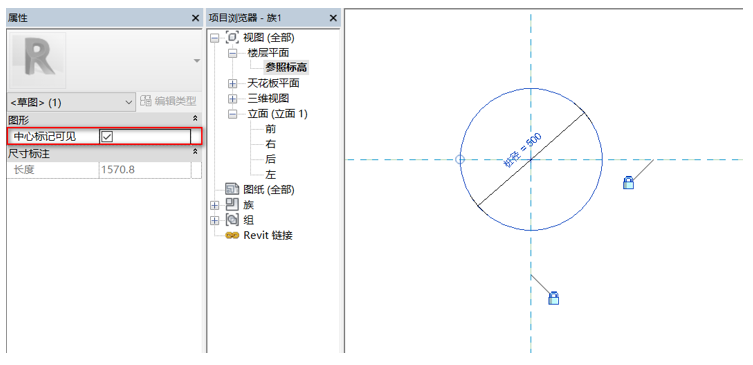Toggle the lock icon right of circle
Image resolution: width=753 pixels, height=365 pixels.
point(628,182)
